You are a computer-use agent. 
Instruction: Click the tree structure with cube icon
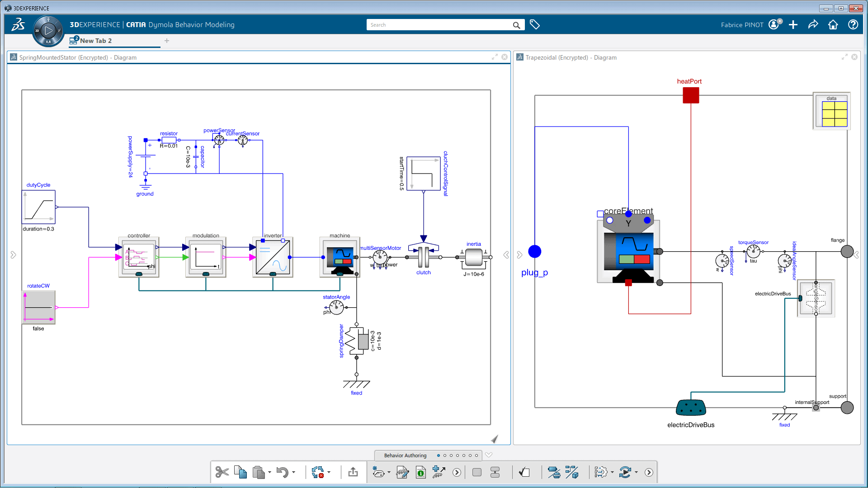tap(572, 472)
